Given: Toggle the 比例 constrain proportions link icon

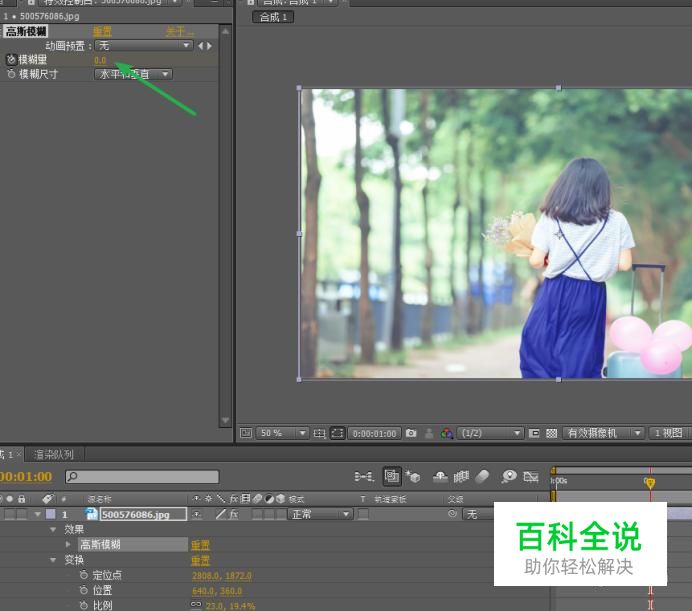Looking at the screenshot, I should (x=196, y=604).
